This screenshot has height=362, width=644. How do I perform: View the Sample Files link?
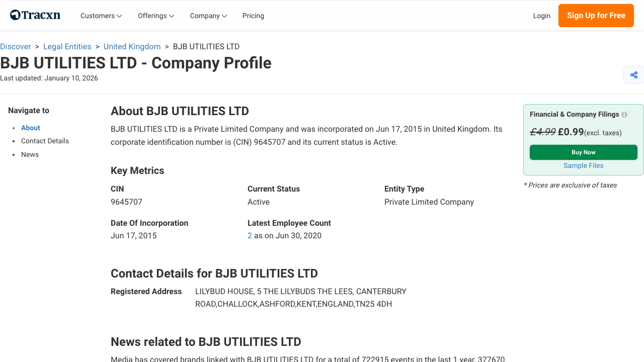tap(583, 165)
